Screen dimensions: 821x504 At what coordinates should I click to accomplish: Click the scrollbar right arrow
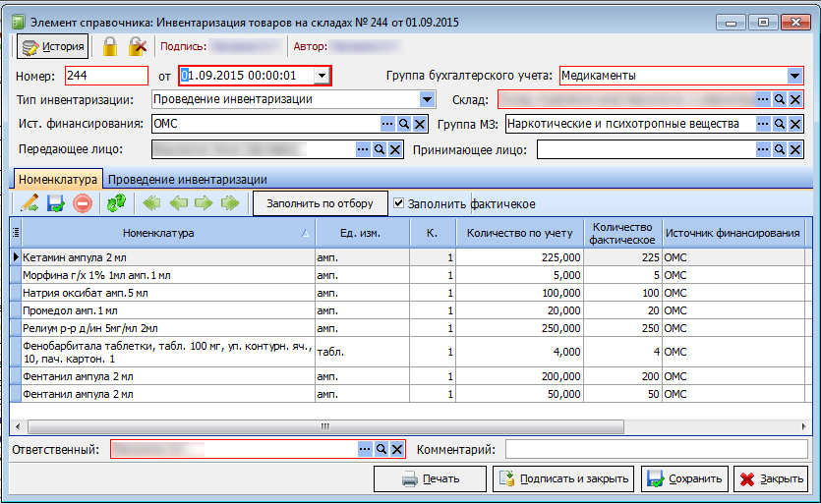pyautogui.click(x=803, y=426)
